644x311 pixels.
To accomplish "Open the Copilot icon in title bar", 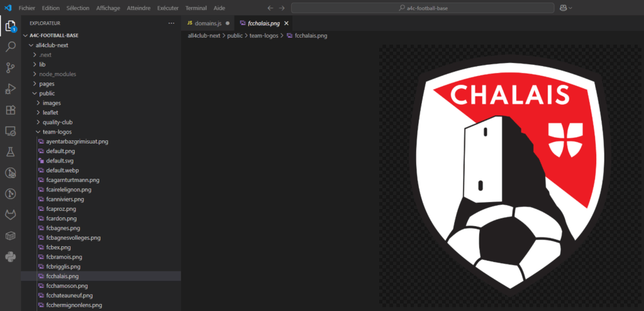I will coord(562,8).
